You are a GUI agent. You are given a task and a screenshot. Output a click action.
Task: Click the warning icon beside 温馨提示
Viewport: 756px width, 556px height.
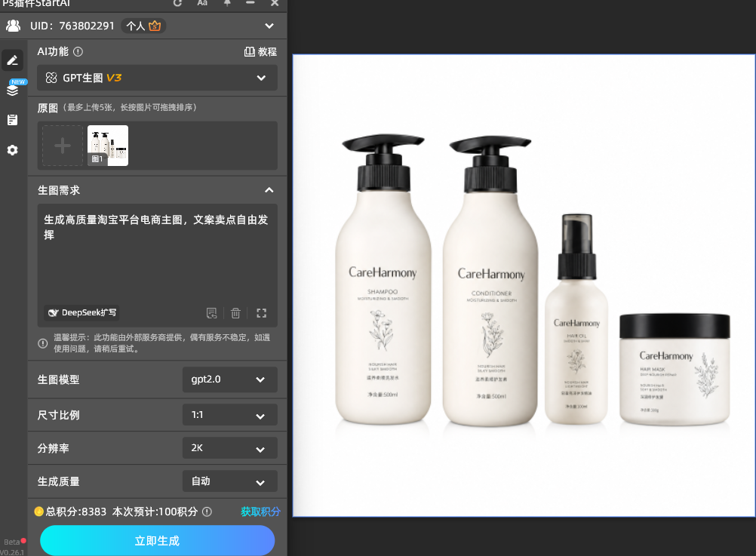point(43,343)
